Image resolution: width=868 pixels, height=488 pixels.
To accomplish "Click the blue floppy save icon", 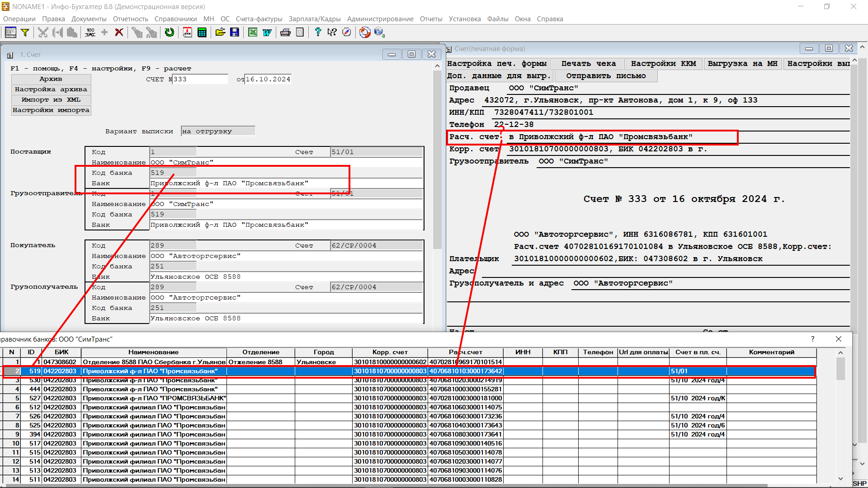I will click(235, 32).
